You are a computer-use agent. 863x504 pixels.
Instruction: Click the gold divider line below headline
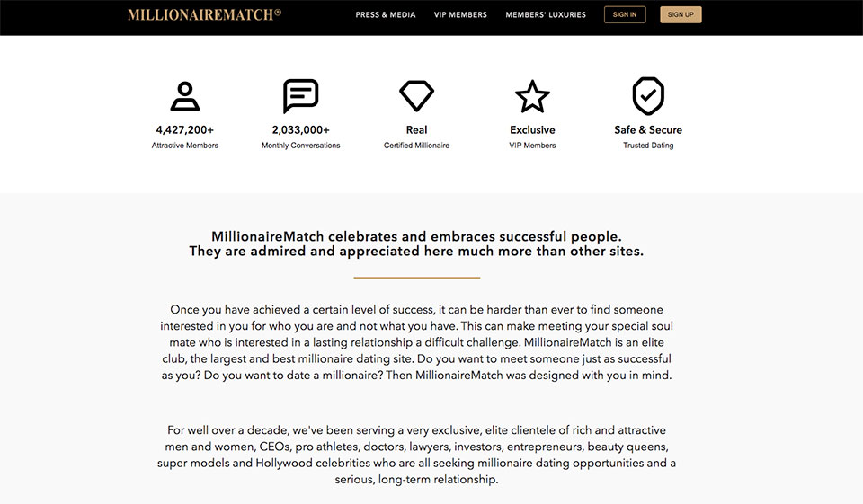(x=416, y=278)
